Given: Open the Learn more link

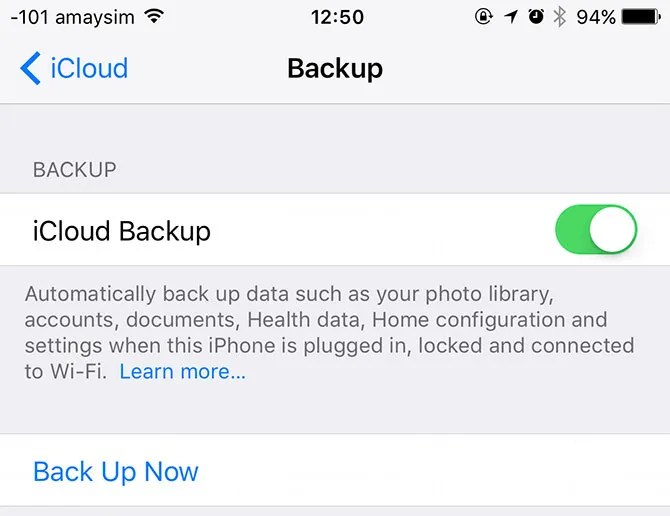Looking at the screenshot, I should [x=182, y=372].
